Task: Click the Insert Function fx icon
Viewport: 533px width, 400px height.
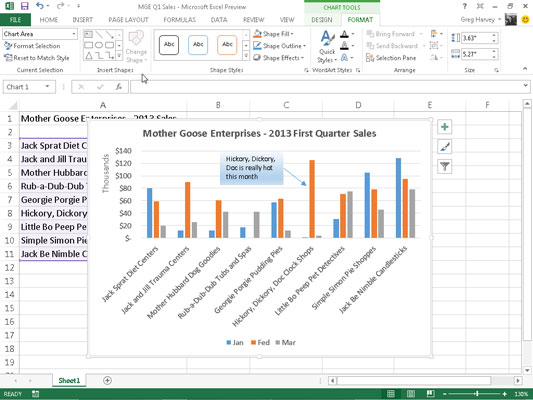Action: coord(119,87)
